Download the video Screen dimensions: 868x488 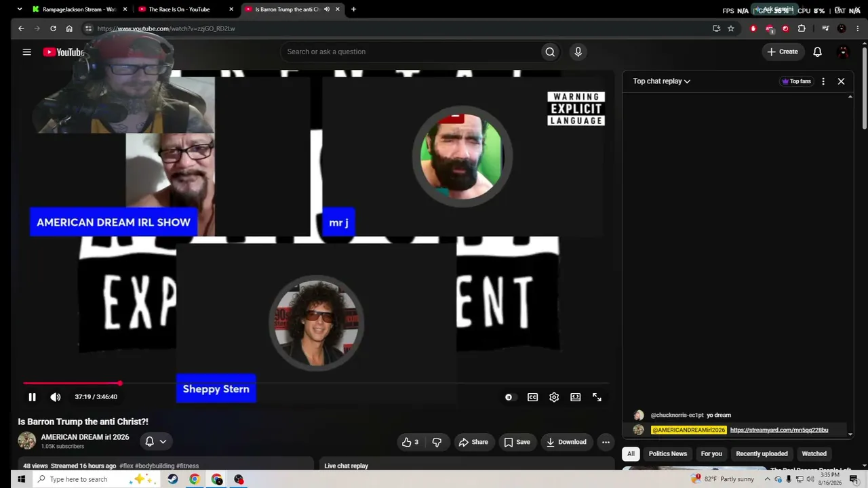pos(566,442)
